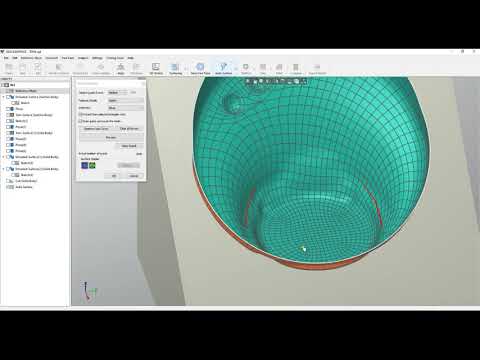Open the Free Form menu

[x=68, y=58]
